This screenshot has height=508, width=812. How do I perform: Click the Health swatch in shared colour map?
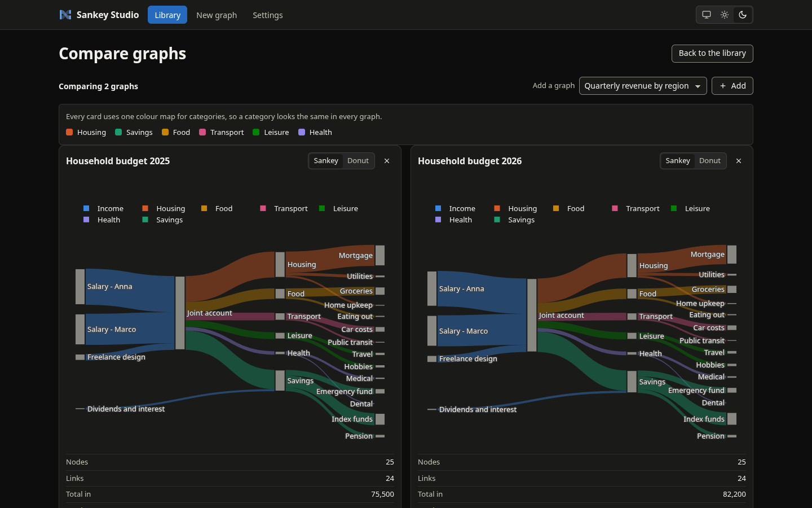pyautogui.click(x=302, y=132)
